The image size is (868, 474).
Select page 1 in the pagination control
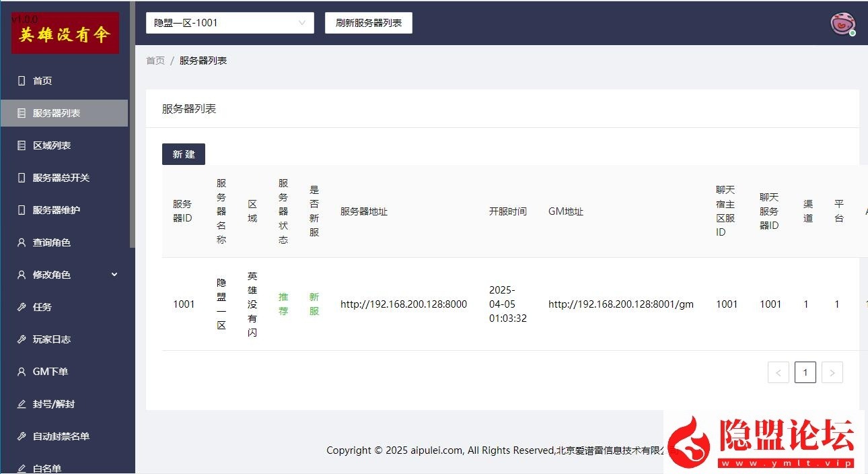click(805, 372)
